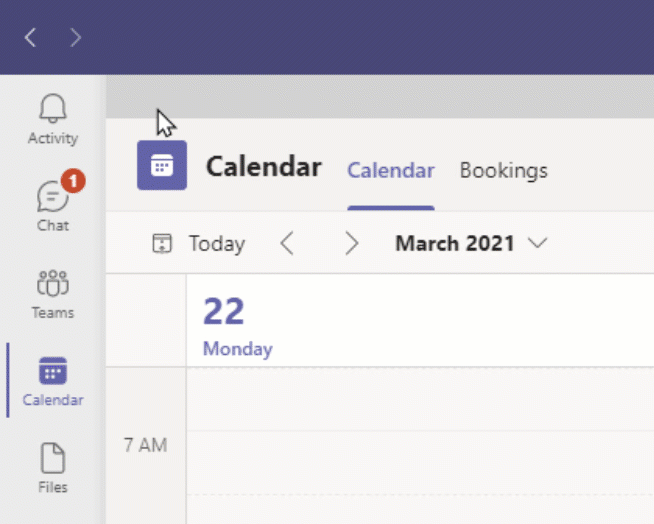The width and height of the screenshot is (654, 524).
Task: Click the red chat notification badge
Action: [x=73, y=181]
